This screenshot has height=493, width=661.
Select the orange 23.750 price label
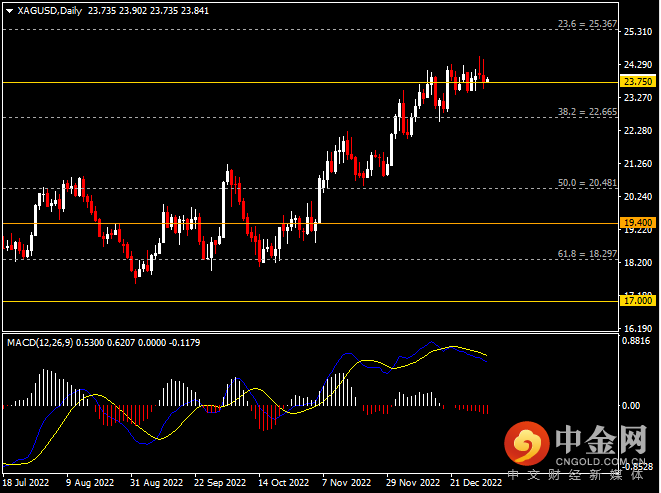tap(637, 82)
